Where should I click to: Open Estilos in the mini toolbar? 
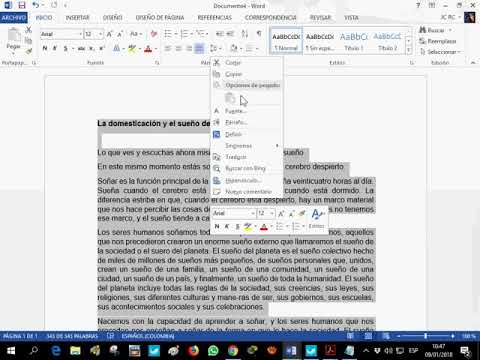coord(317,219)
